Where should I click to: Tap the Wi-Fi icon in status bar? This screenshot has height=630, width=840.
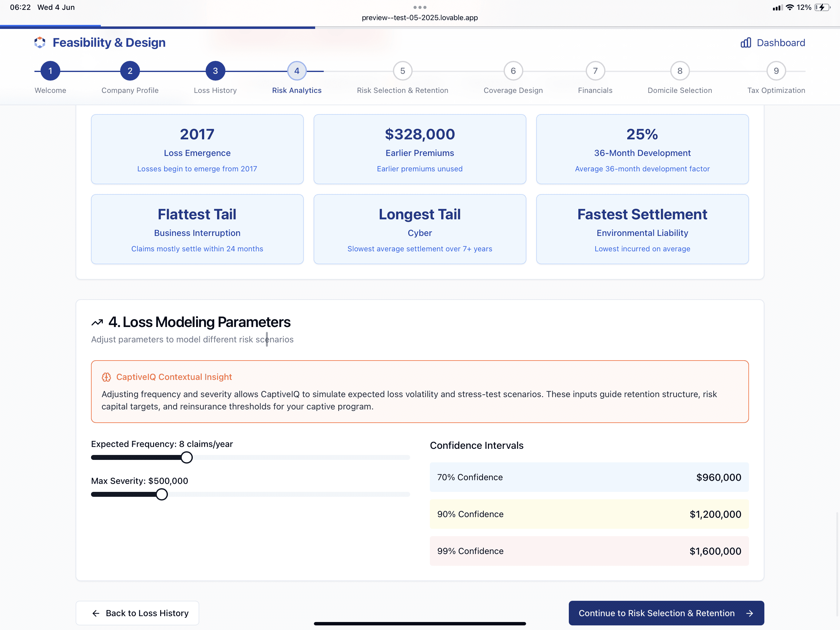pos(790,7)
